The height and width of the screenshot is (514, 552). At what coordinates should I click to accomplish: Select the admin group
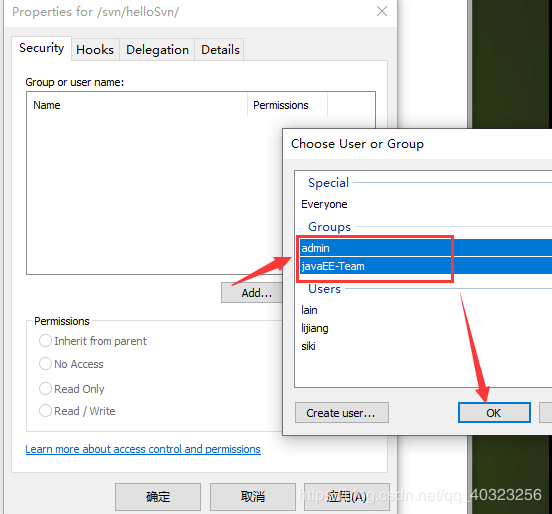coord(426,248)
